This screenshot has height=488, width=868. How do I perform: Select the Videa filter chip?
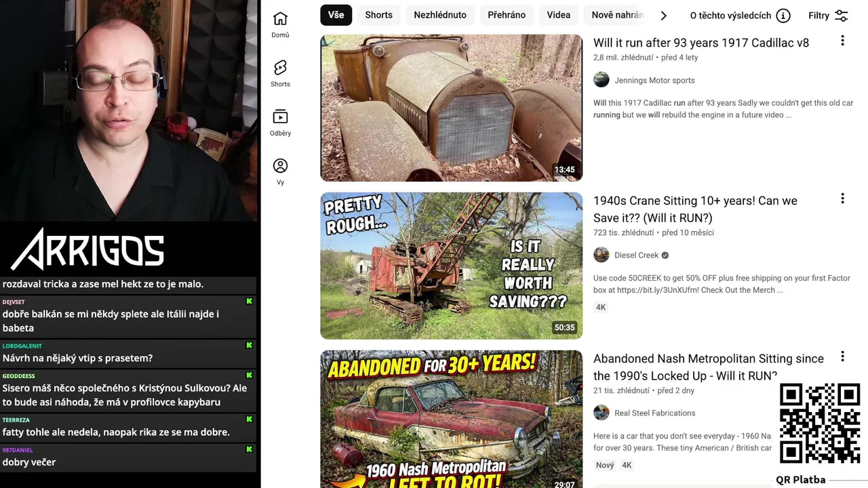[x=559, y=15]
